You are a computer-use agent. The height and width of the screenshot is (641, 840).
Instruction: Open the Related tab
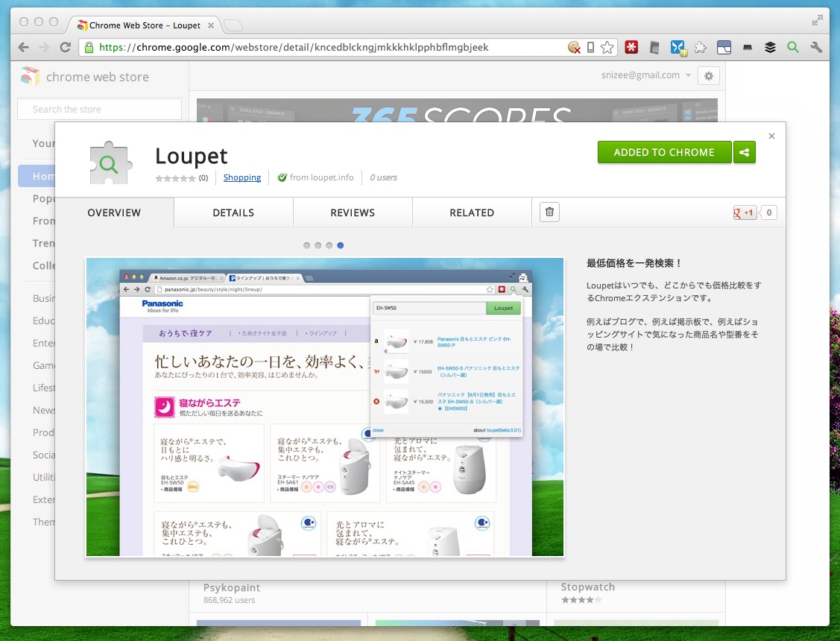(x=472, y=212)
